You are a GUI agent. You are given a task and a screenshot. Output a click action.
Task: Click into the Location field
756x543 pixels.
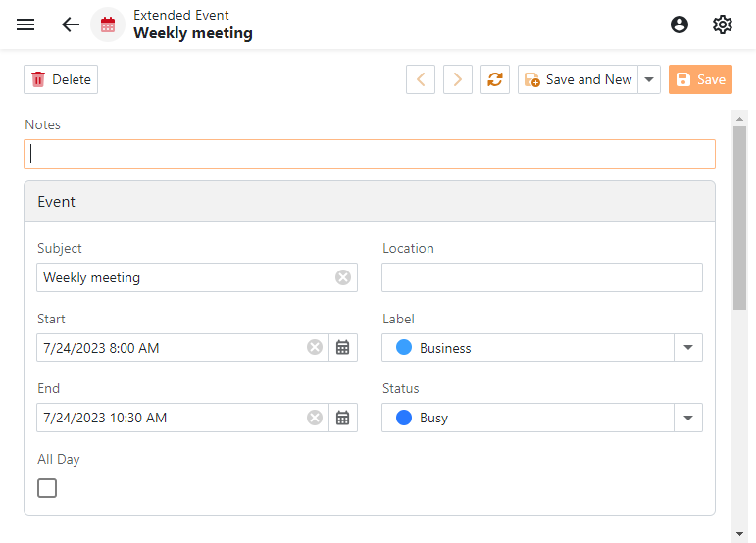[542, 277]
